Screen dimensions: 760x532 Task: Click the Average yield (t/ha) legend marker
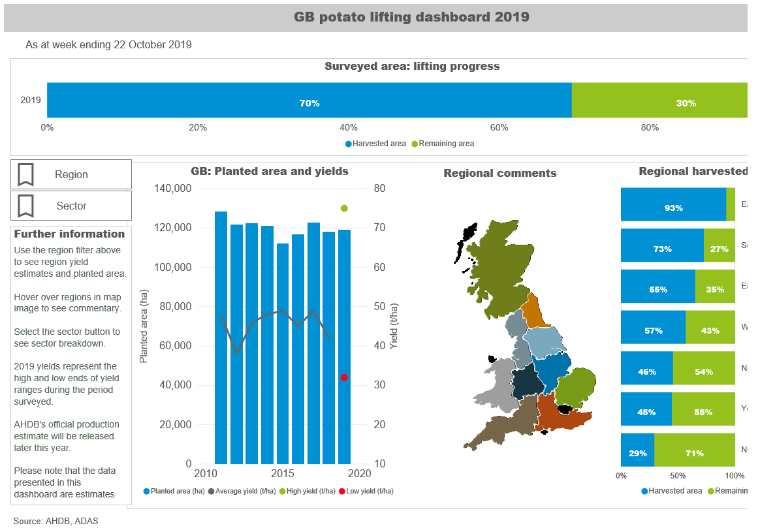(210, 490)
